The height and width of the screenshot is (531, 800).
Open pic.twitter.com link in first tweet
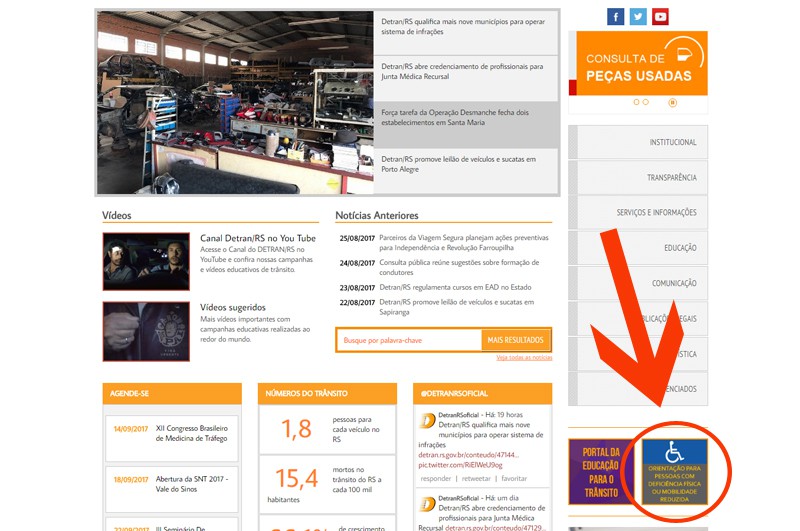point(460,465)
